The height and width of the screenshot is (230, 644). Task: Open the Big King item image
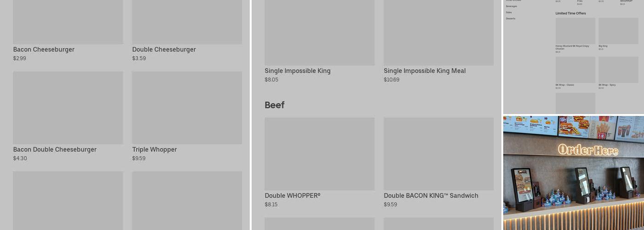(618, 31)
